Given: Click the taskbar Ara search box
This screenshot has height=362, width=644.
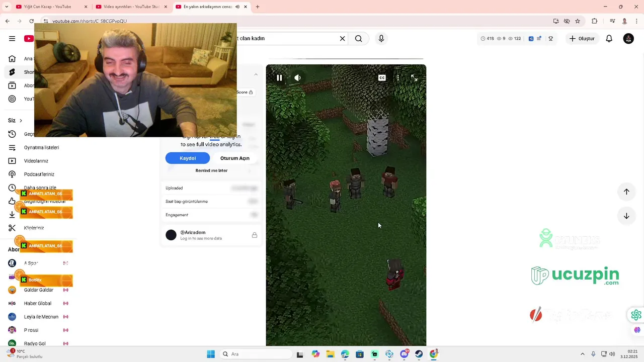Looking at the screenshot, I should pyautogui.click(x=256, y=354).
